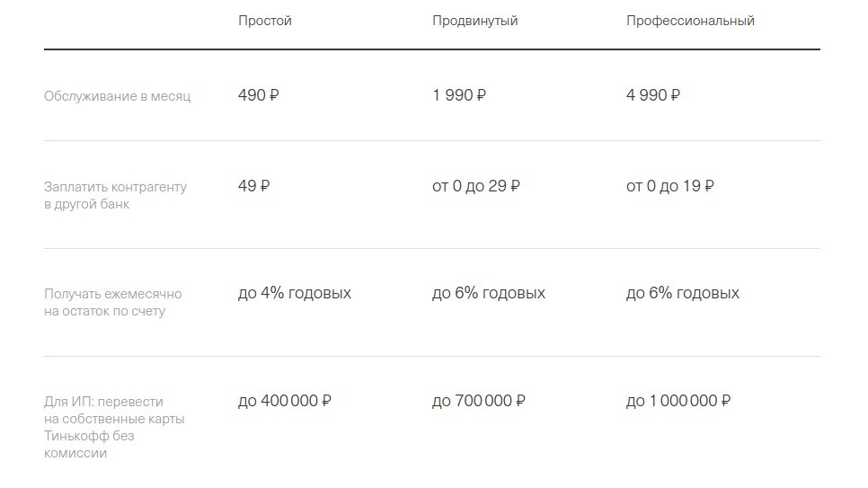Click the 4 990 ₽ monthly service price
The height and width of the screenshot is (488, 868).
pyautogui.click(x=652, y=95)
